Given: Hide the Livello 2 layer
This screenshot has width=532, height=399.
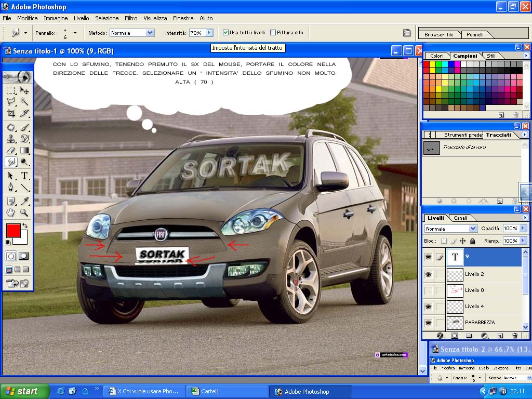Looking at the screenshot, I should pos(428,274).
